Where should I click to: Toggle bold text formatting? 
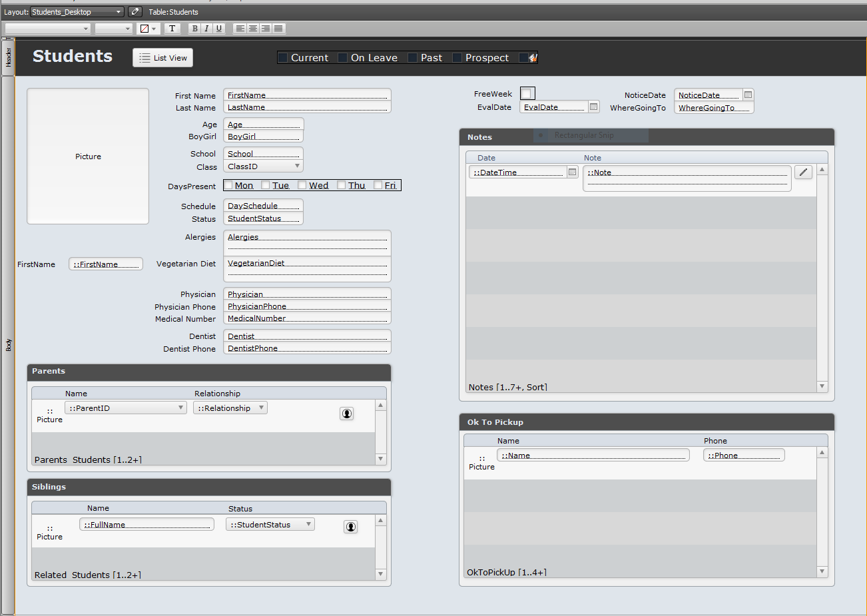[x=194, y=29]
